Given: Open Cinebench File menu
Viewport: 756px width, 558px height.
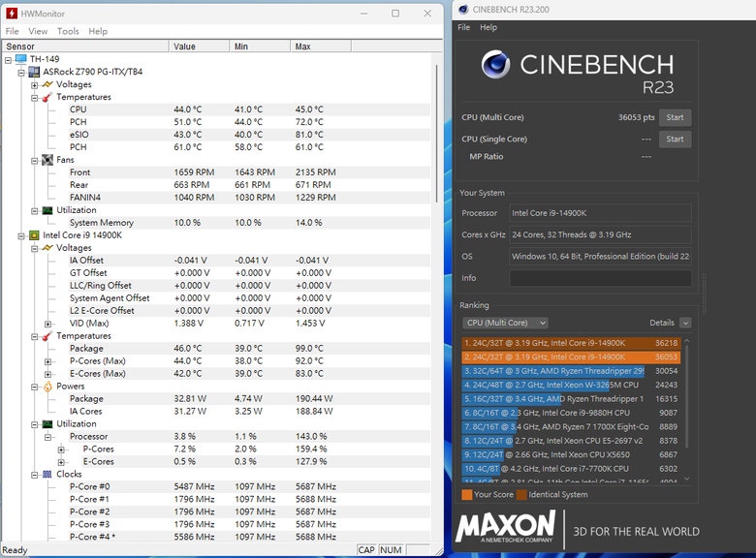Looking at the screenshot, I should click(464, 27).
